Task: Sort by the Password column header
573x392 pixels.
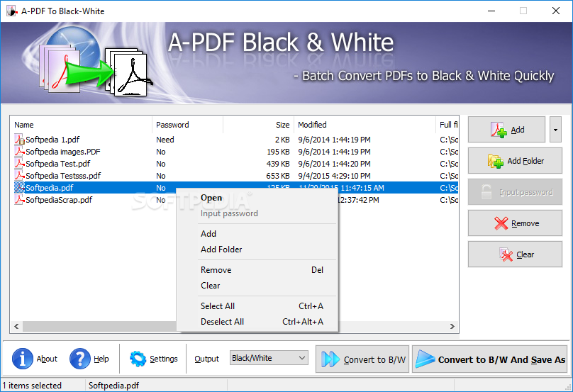Action: [x=187, y=125]
